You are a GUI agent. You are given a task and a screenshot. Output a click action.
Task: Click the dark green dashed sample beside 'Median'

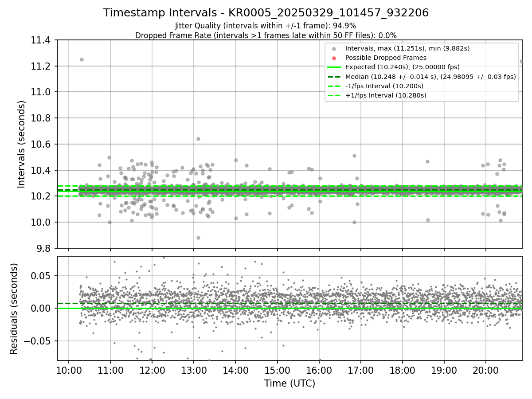[334, 77]
